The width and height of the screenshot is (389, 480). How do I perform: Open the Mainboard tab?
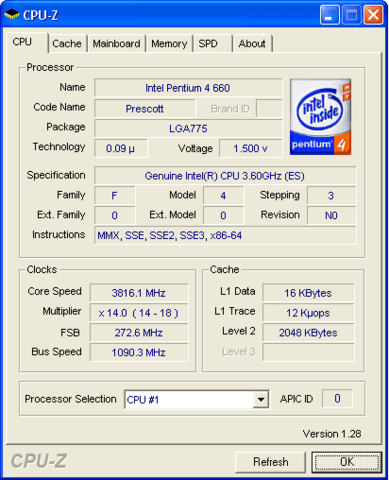[x=116, y=44]
